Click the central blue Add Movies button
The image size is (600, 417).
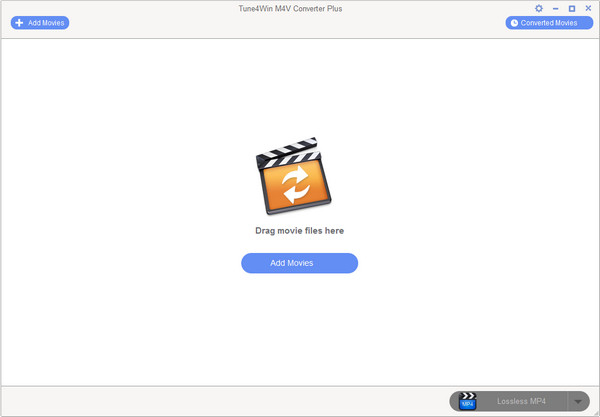(299, 263)
